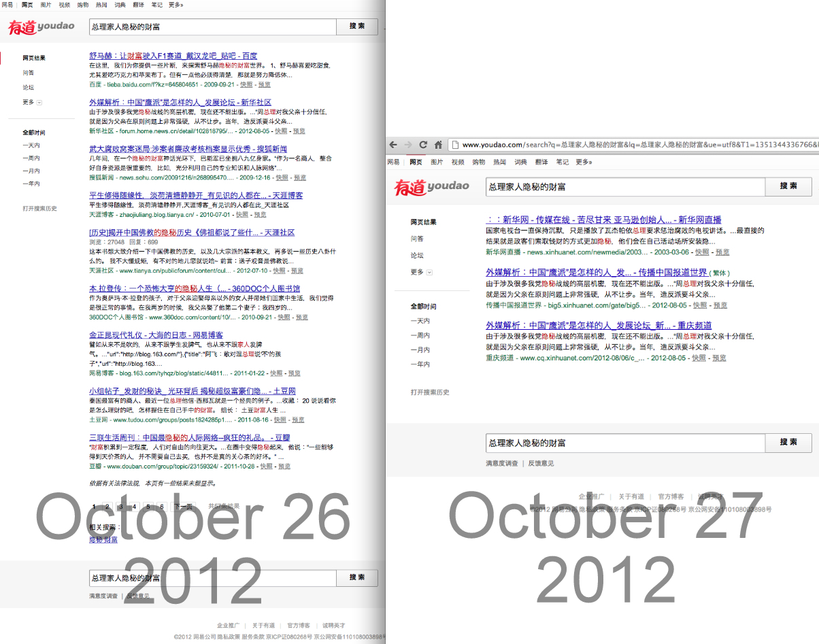Image resolution: width=819 pixels, height=644 pixels.
Task: Open the 外媒解析 新华社区 result on left page
Action: 180,102
